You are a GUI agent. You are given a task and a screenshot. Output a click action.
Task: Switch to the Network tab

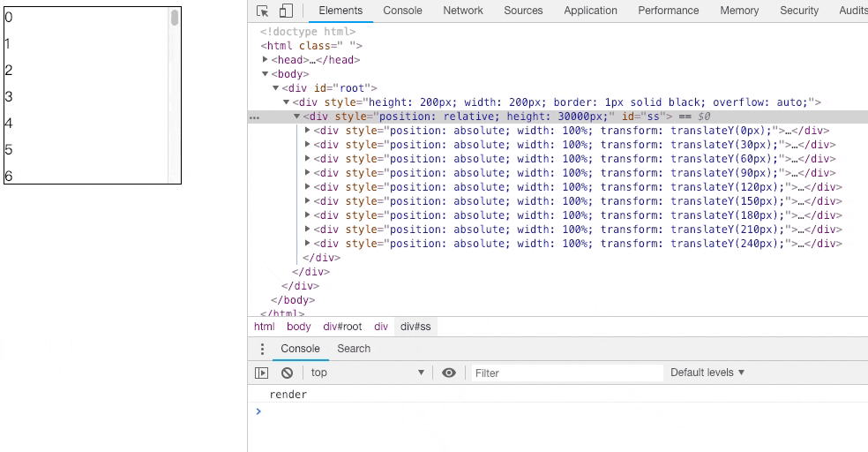coord(463,11)
